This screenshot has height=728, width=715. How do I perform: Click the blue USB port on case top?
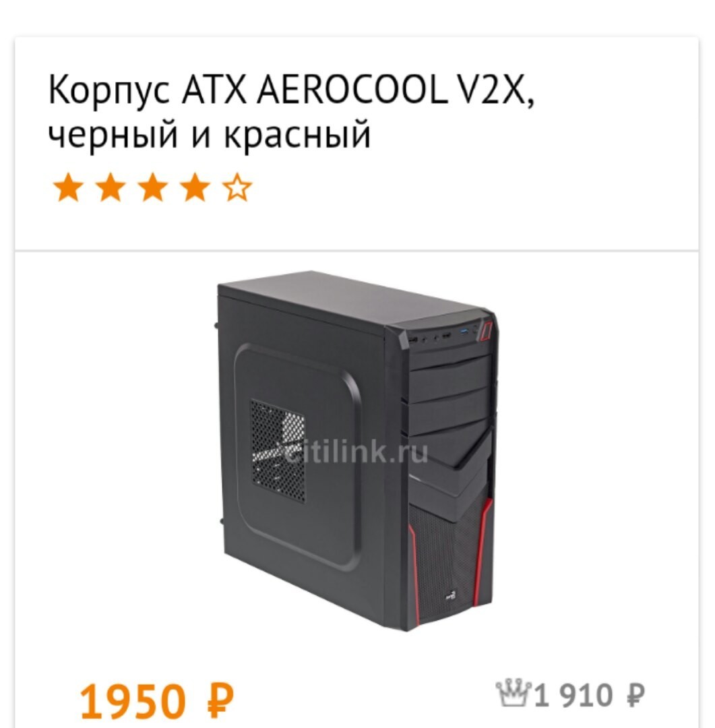(464, 332)
